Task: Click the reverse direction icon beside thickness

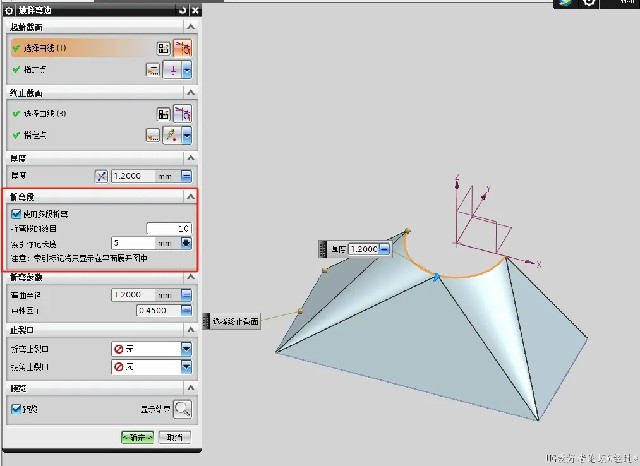Action: click(100, 176)
